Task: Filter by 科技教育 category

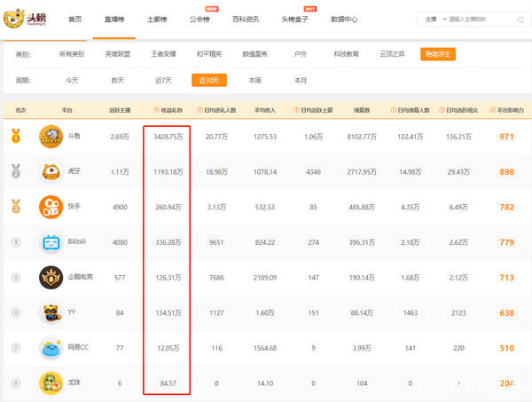Action: coord(346,54)
